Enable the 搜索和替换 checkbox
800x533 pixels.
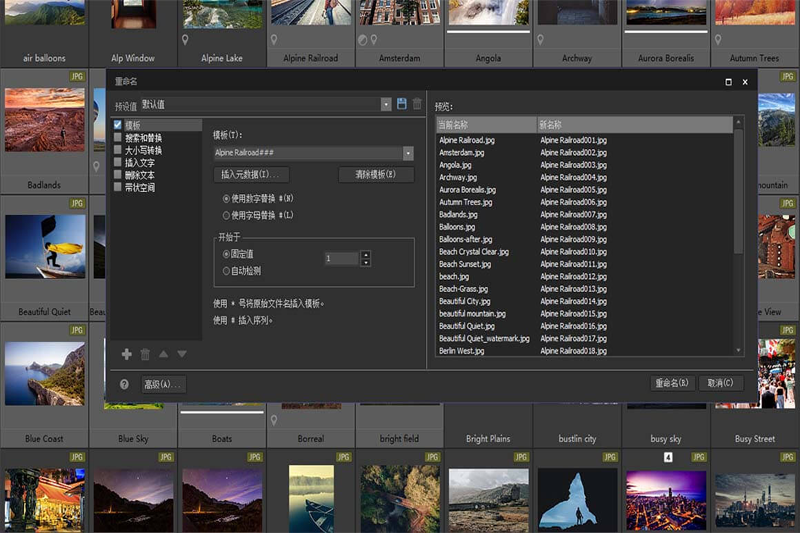point(118,138)
